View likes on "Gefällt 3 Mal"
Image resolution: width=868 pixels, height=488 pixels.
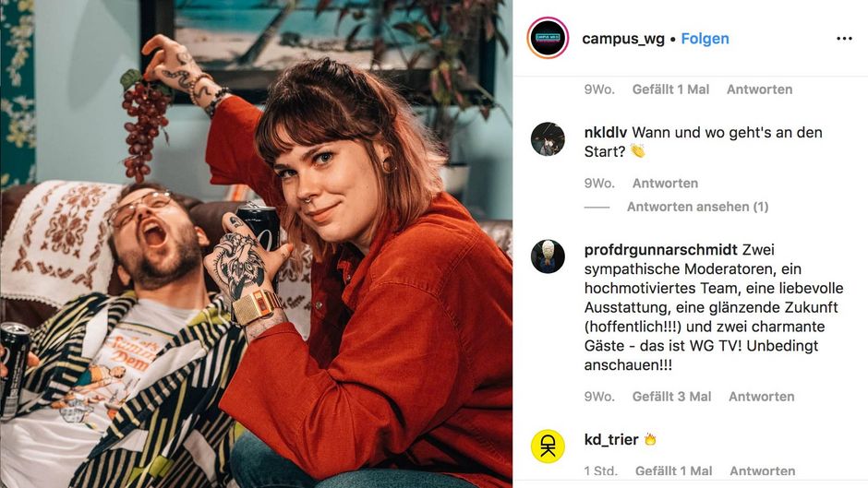click(x=671, y=397)
